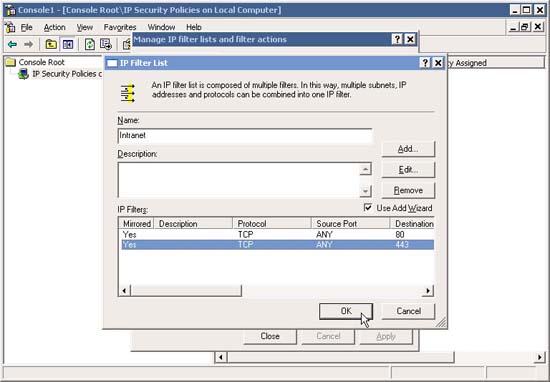Open the Window menu
550x382 pixels.
[161, 27]
